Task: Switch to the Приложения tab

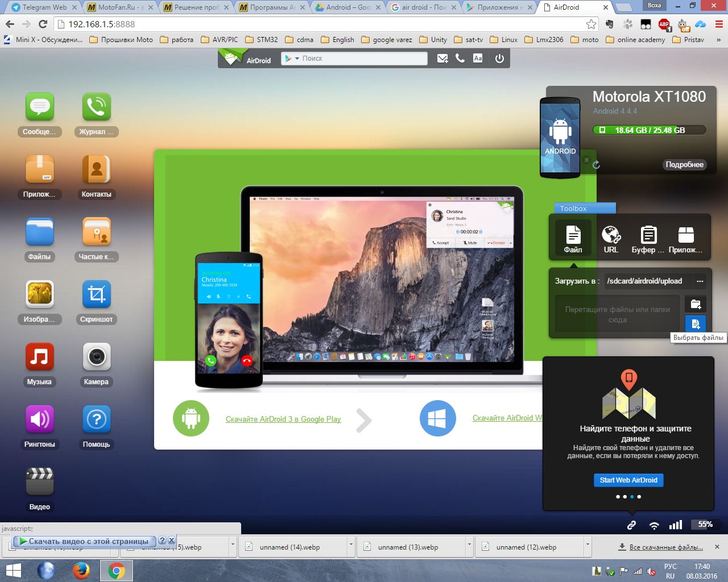Action: (x=499, y=7)
